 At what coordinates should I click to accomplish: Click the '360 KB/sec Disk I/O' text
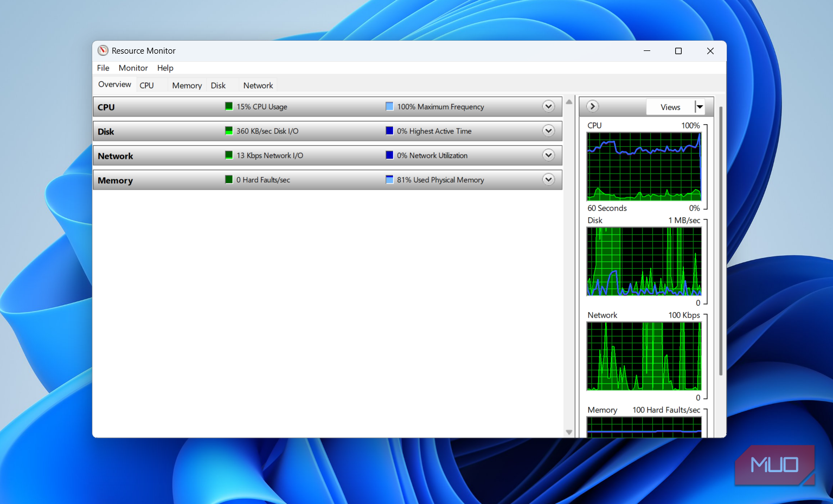tap(267, 131)
